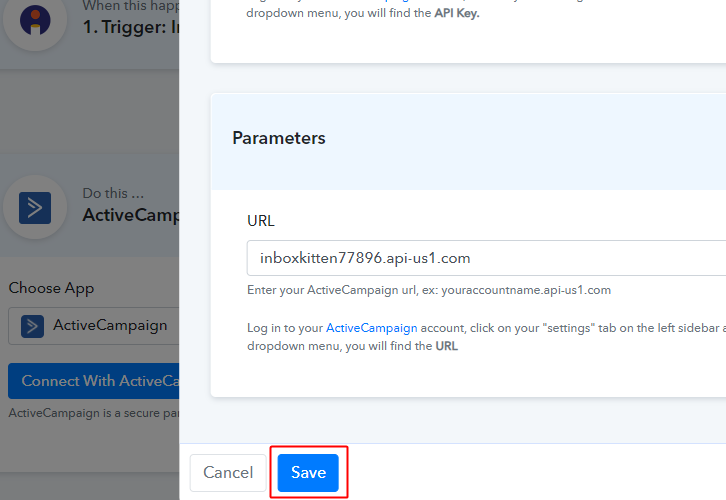Click the Parameters section header
726x500 pixels.
279,138
